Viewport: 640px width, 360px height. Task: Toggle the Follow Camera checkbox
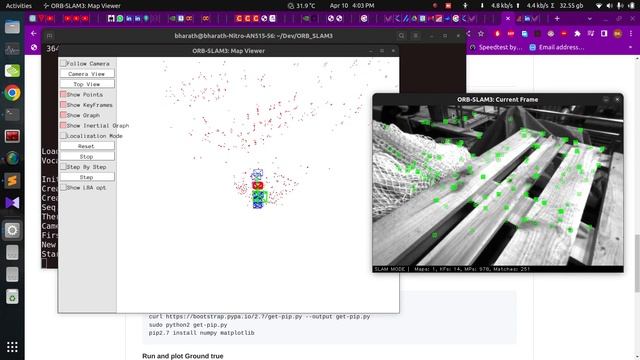point(63,63)
